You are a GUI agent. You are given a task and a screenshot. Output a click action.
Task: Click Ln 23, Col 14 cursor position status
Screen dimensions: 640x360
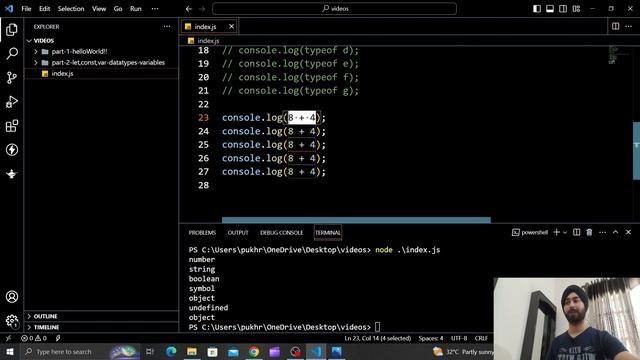click(378, 338)
